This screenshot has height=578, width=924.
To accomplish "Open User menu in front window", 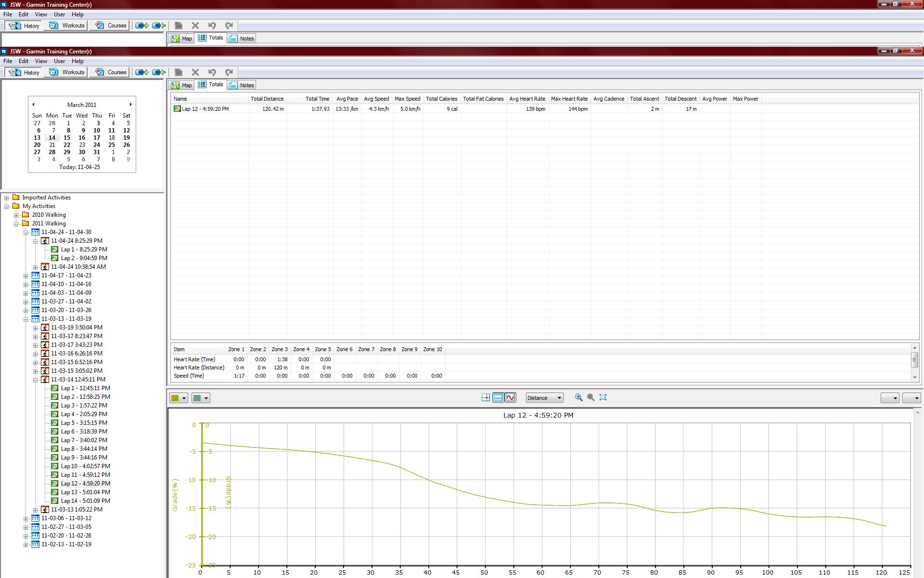I will tap(60, 61).
